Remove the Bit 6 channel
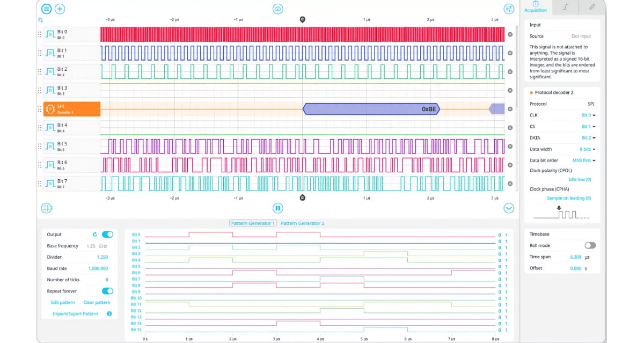644x343 pixels. pos(510,165)
